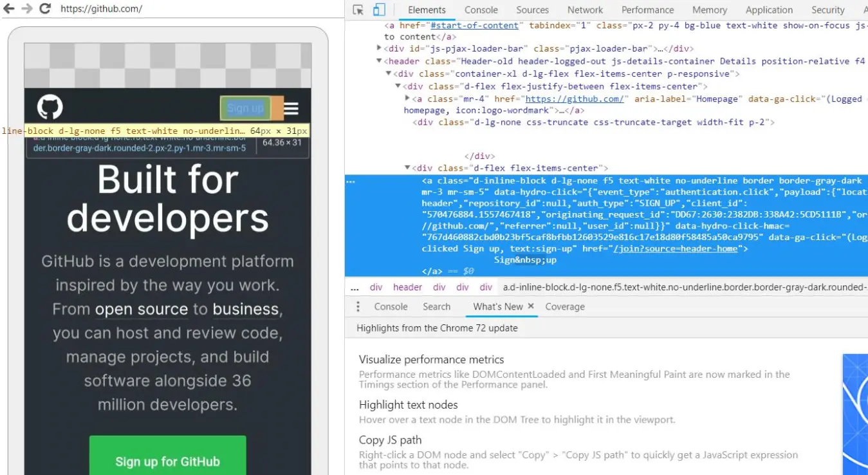The height and width of the screenshot is (475, 868).
Task: Click the Highlight text nodes heading
Action: [408, 405]
